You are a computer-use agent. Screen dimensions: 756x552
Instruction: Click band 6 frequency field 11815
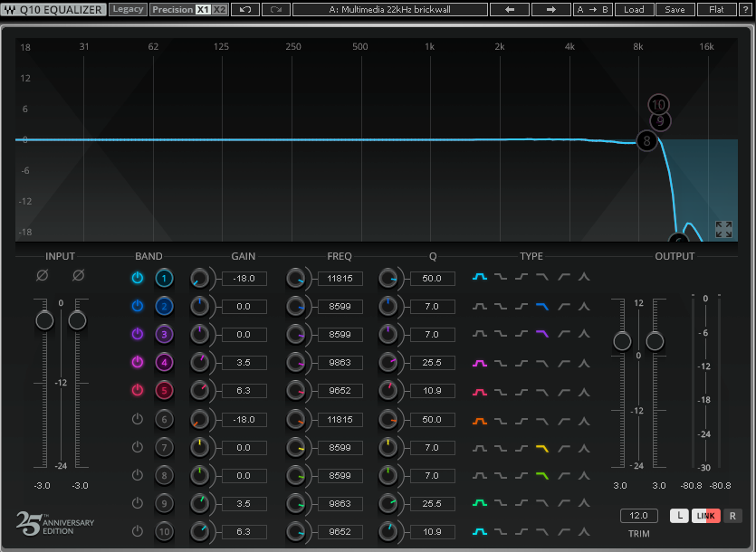click(340, 419)
